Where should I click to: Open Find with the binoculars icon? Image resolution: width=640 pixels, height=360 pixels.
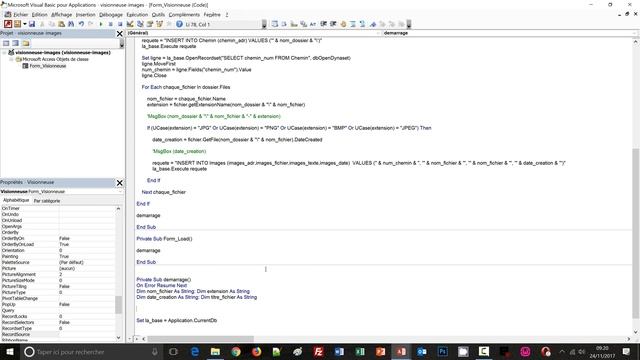pyautogui.click(x=71, y=24)
